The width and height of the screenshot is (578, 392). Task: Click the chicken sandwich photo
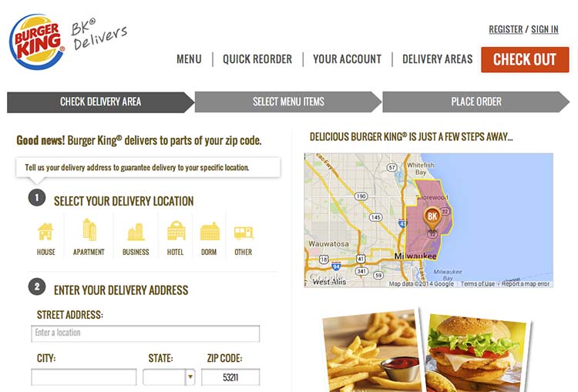point(477,353)
